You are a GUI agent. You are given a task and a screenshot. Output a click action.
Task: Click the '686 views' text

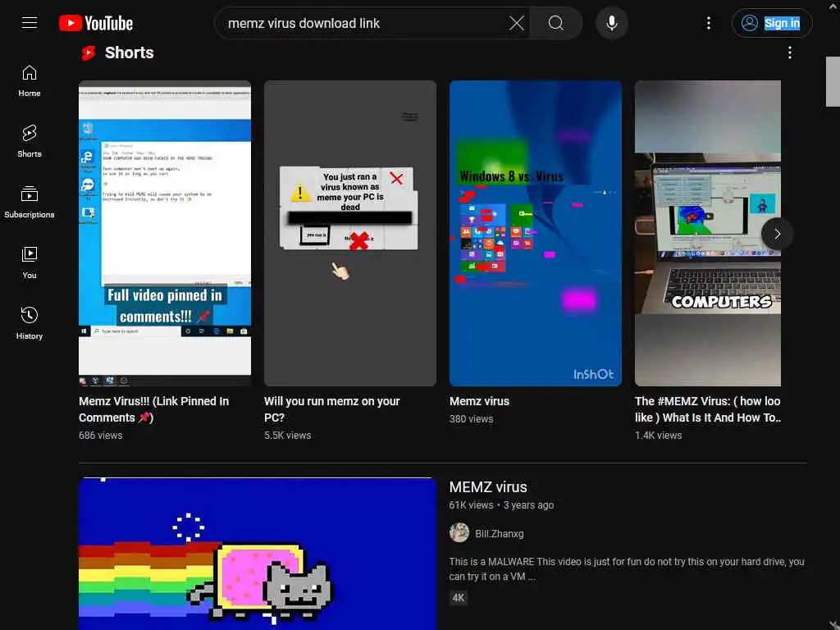coord(100,436)
